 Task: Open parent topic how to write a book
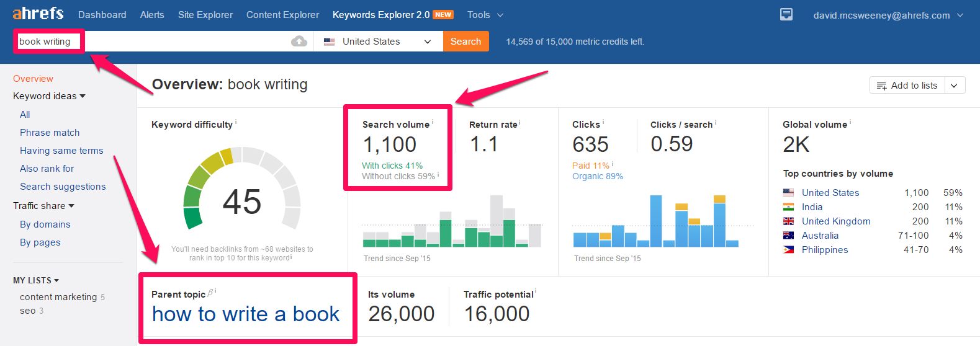246,314
